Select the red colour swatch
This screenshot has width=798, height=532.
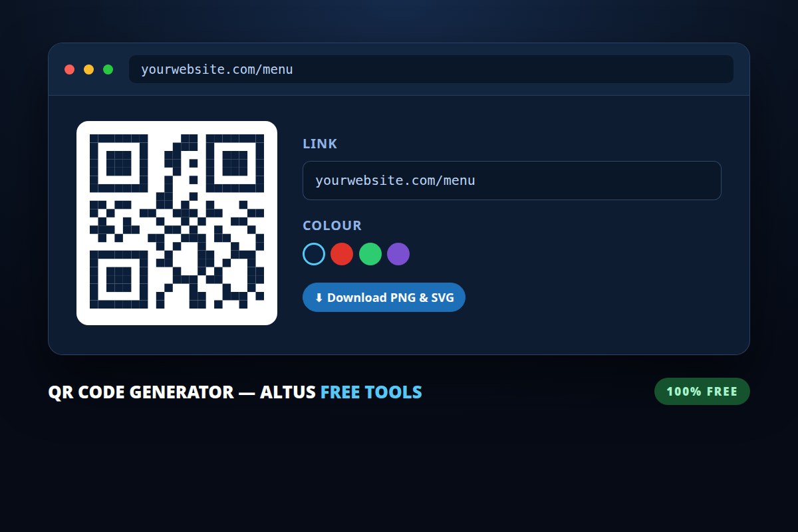(x=342, y=254)
